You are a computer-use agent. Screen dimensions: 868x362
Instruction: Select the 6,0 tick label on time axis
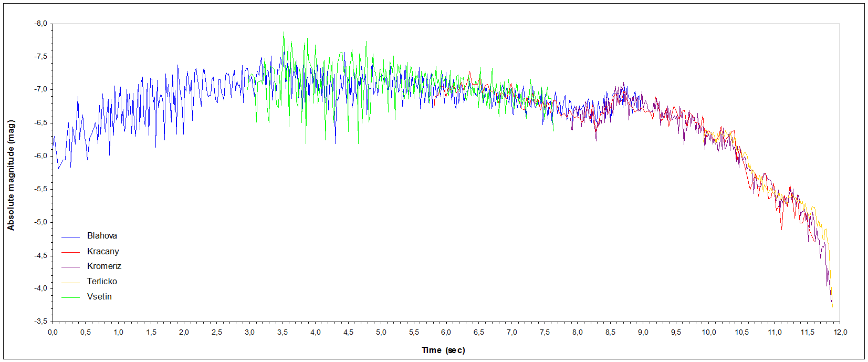coord(446,332)
